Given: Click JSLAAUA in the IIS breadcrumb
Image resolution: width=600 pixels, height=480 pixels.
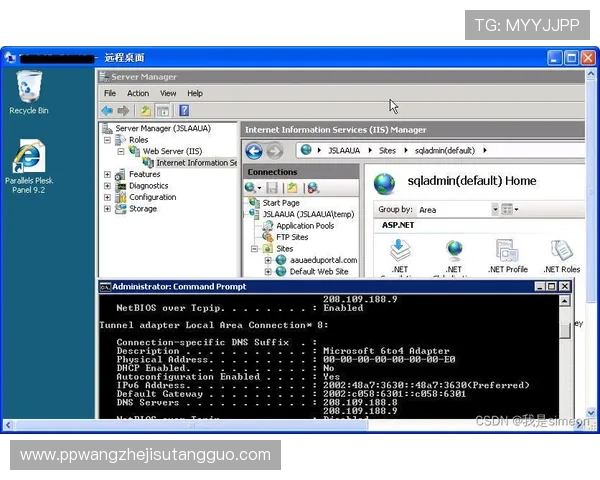Looking at the screenshot, I should (x=344, y=151).
